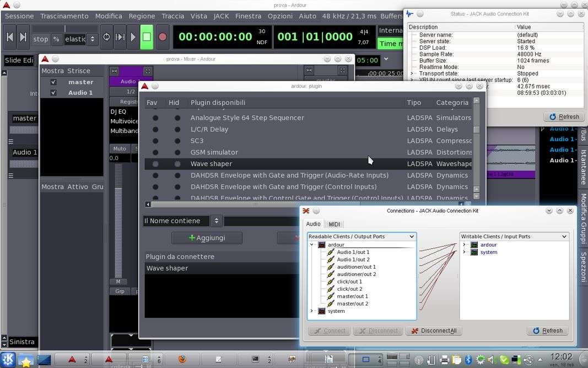Jump to session start with rewind icon
The width and height of the screenshot is (588, 368).
(x=9, y=37)
